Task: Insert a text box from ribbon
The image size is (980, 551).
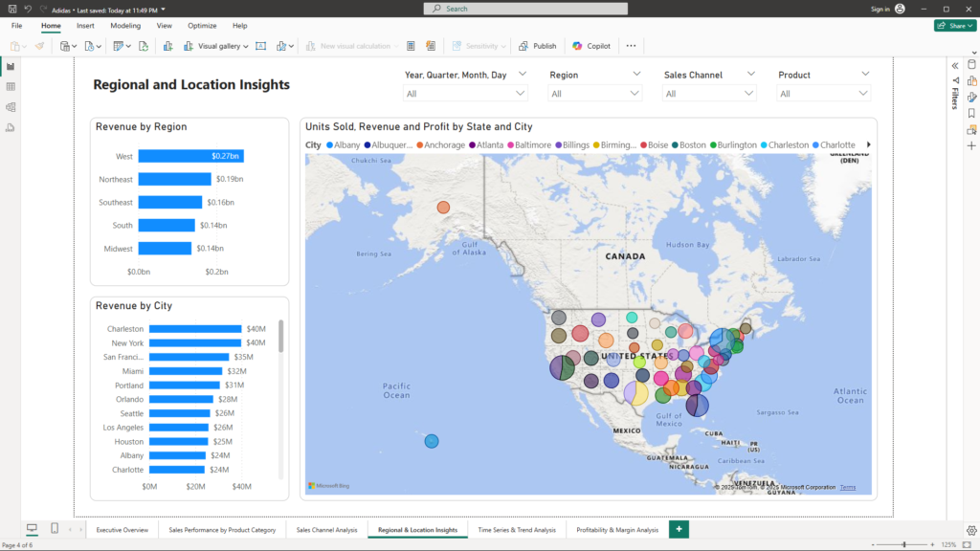Action: click(261, 46)
